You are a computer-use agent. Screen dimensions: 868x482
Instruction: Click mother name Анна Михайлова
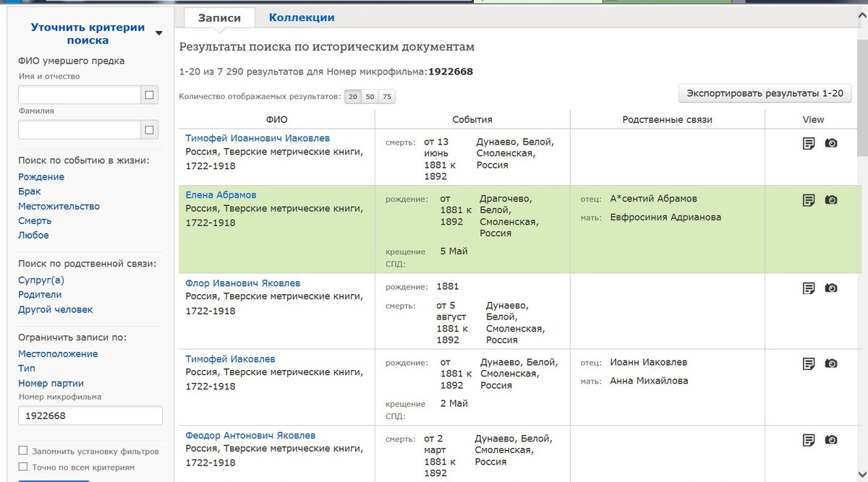pyautogui.click(x=649, y=381)
